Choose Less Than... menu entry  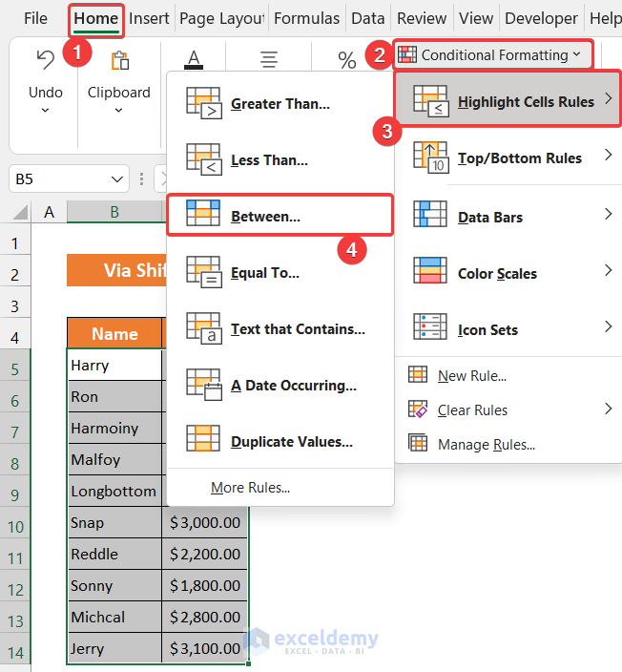[280, 159]
